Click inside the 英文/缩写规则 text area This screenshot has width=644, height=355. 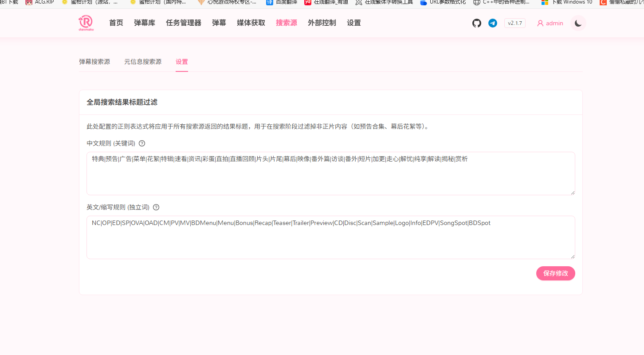(x=330, y=237)
